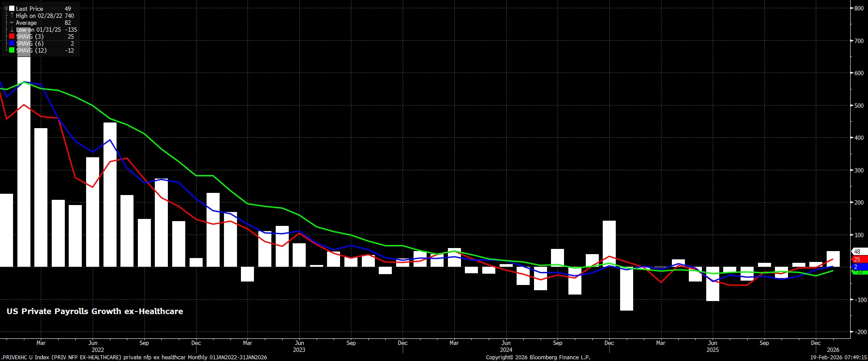The width and height of the screenshot is (868, 361).
Task: Click the 'US Private Payrolls Growth ex-Healthcare' title
Action: coord(95,311)
